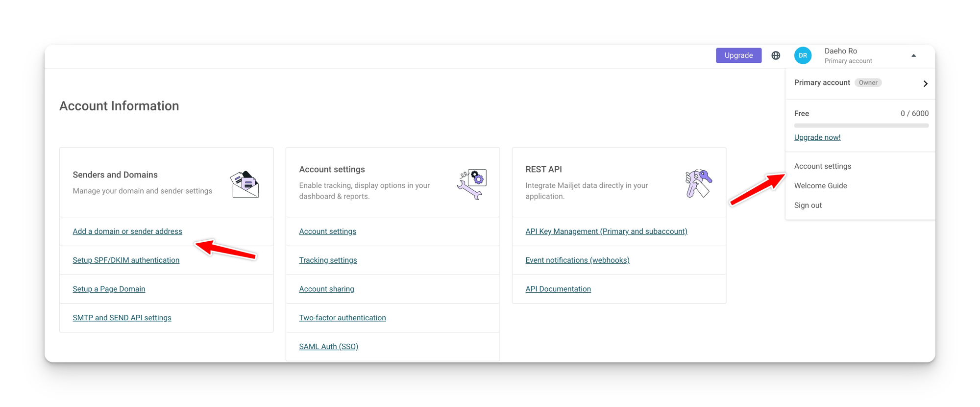Collapse the account menu caret arrow

coord(913,56)
